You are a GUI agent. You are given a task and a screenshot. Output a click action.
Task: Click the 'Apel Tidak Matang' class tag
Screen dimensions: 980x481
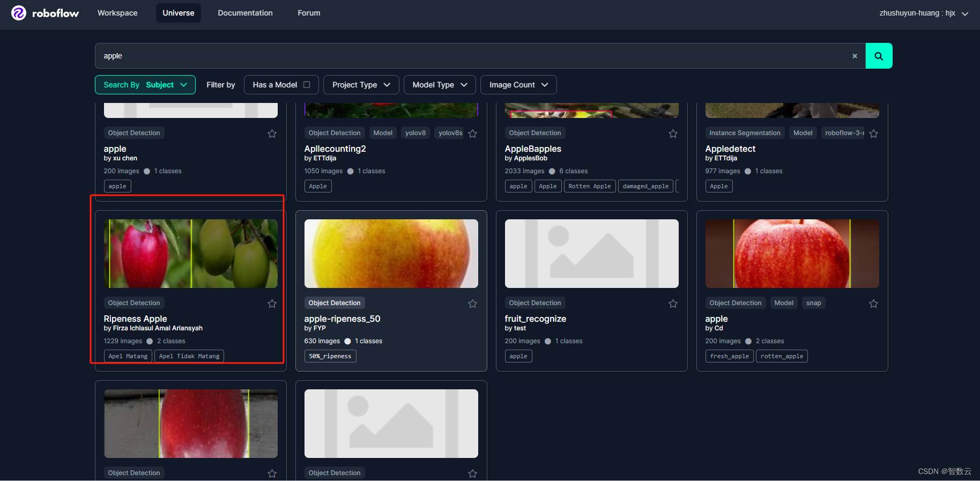click(x=189, y=356)
